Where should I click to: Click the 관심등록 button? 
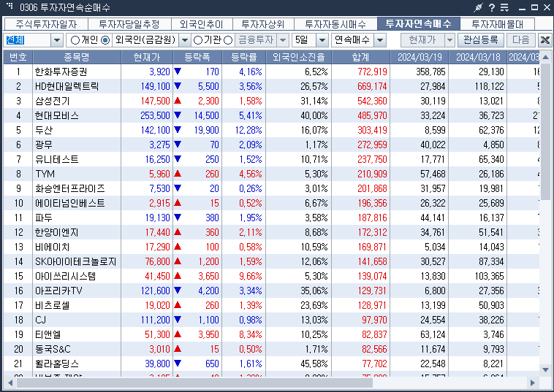481,40
